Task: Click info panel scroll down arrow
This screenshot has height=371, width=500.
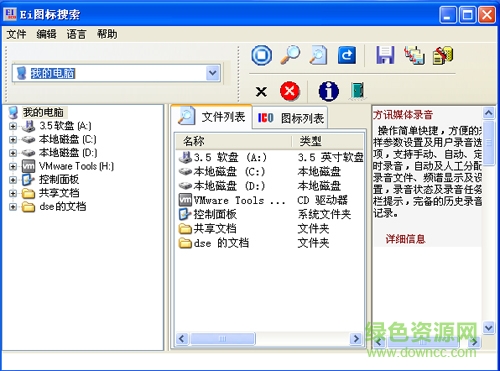Action: pos(488,327)
